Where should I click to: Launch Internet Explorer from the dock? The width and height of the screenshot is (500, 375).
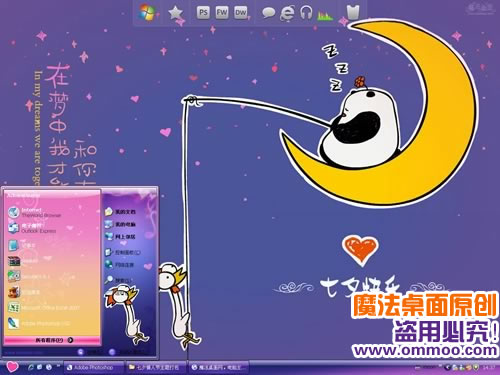pyautogui.click(x=287, y=13)
